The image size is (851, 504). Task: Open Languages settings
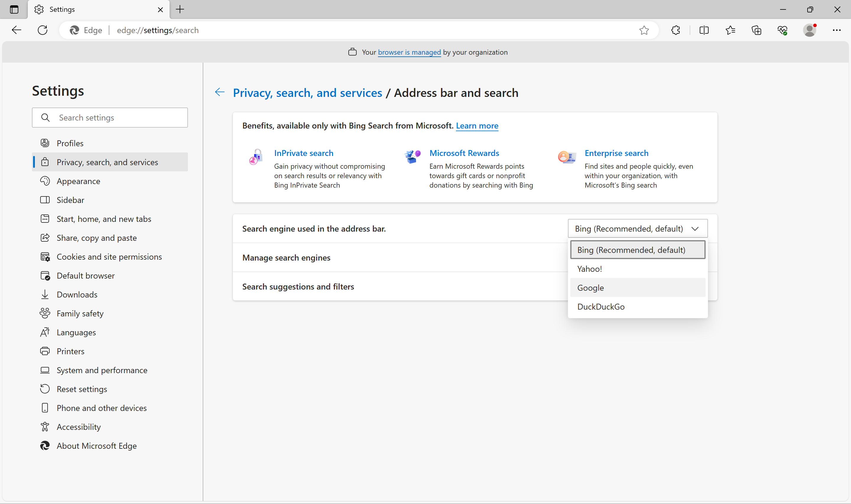pos(110,332)
